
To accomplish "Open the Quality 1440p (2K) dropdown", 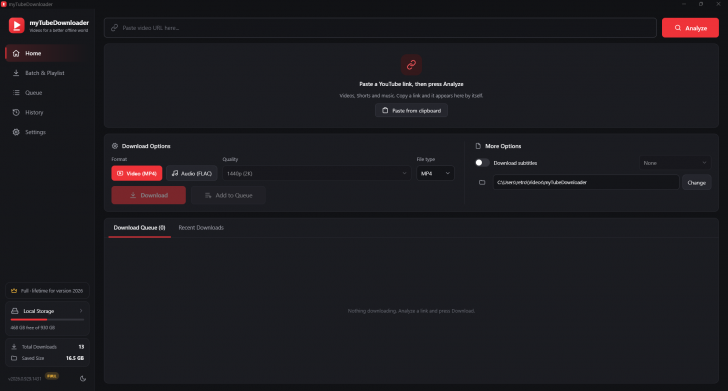I will 317,173.
